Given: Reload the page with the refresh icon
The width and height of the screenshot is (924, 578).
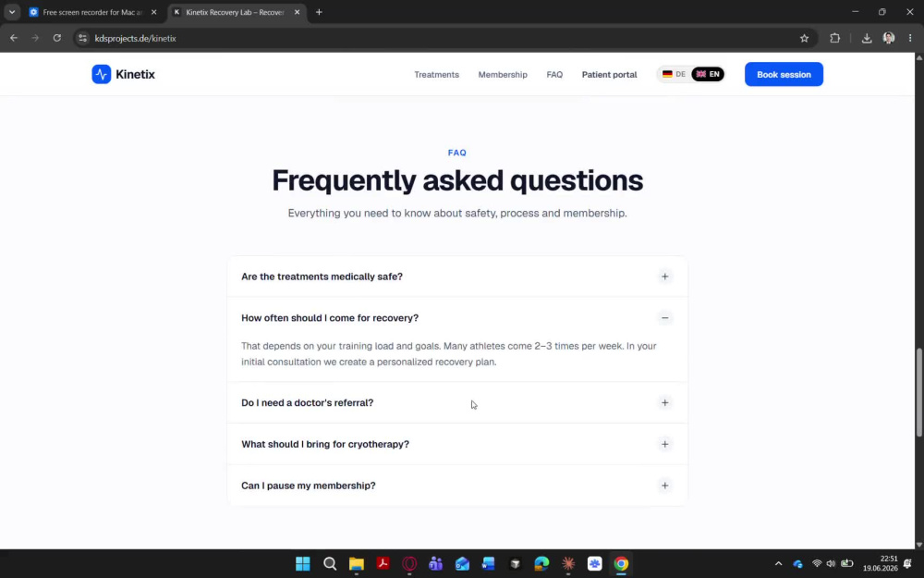Looking at the screenshot, I should [57, 38].
